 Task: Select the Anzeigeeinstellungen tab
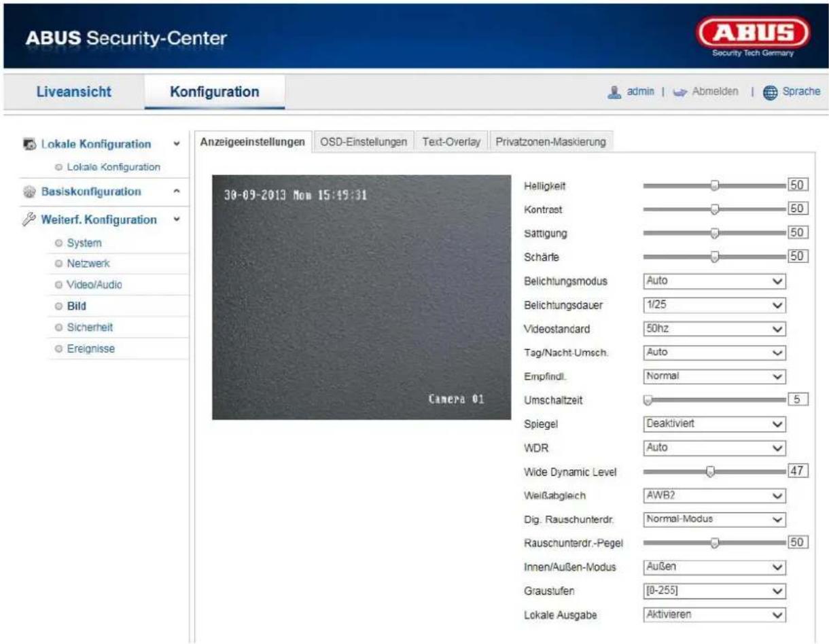click(x=253, y=142)
